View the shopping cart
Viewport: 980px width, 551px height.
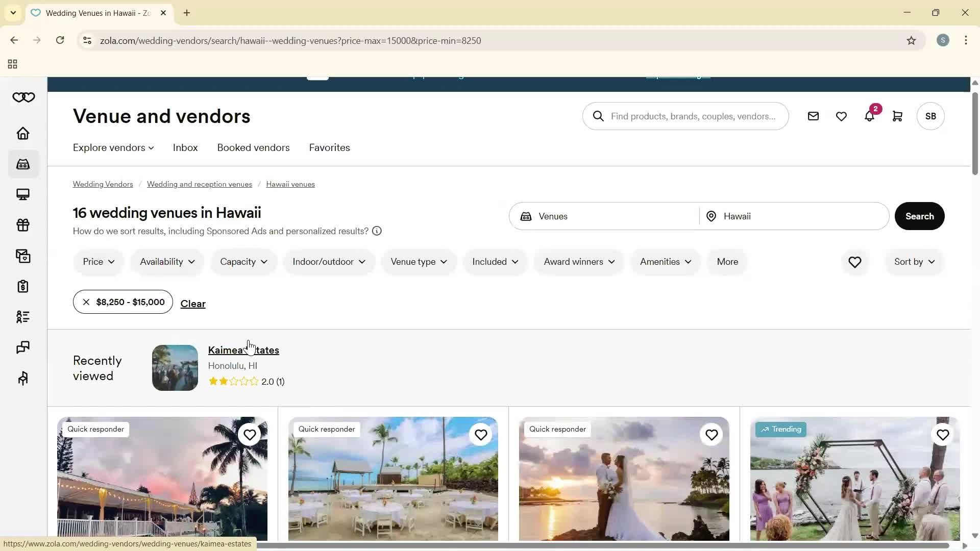pos(897,116)
